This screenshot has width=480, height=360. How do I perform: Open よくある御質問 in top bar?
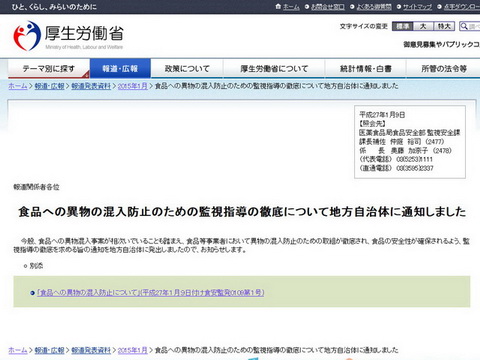point(374,7)
